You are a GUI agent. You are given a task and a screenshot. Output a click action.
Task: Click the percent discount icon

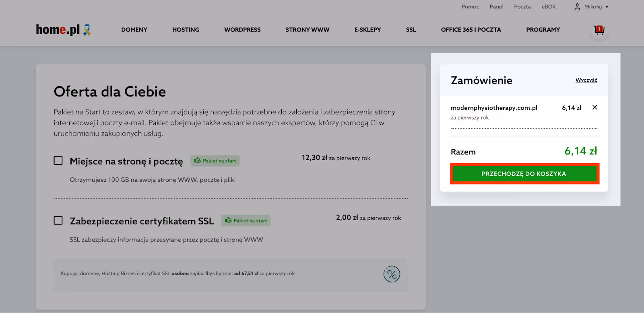coord(392,274)
